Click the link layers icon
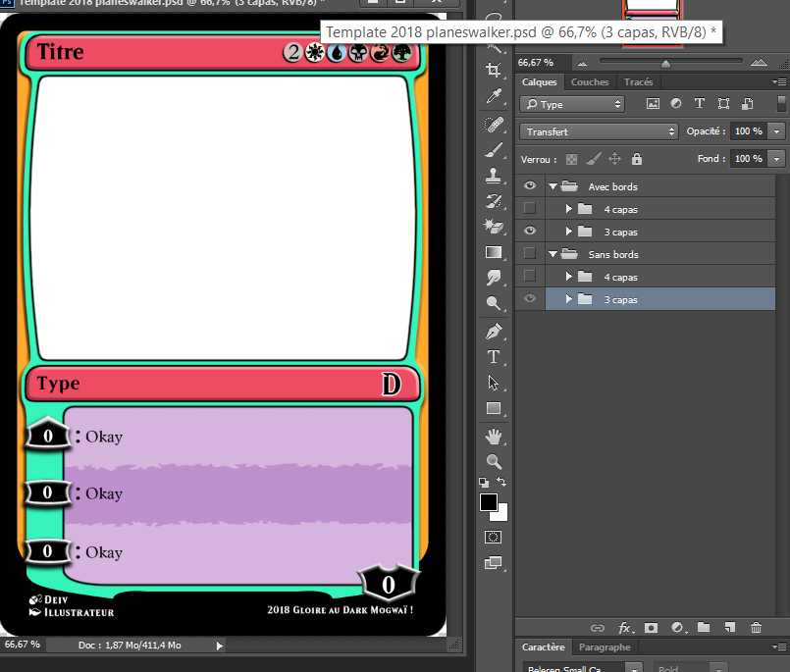The width and height of the screenshot is (790, 672). pyautogui.click(x=597, y=628)
